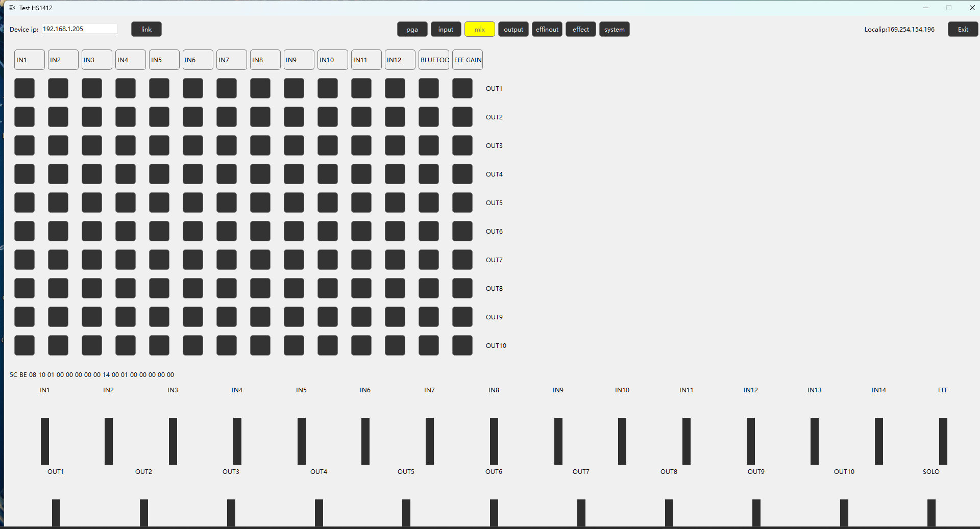The height and width of the screenshot is (529, 980).
Task: Open the effect tab
Action: [580, 30]
